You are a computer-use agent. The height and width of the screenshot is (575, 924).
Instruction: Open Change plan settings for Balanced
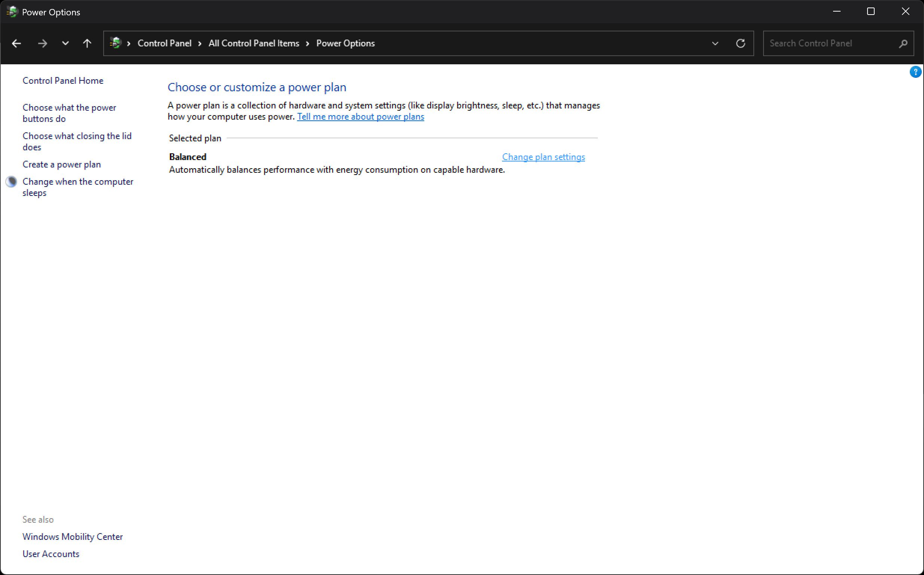point(543,157)
